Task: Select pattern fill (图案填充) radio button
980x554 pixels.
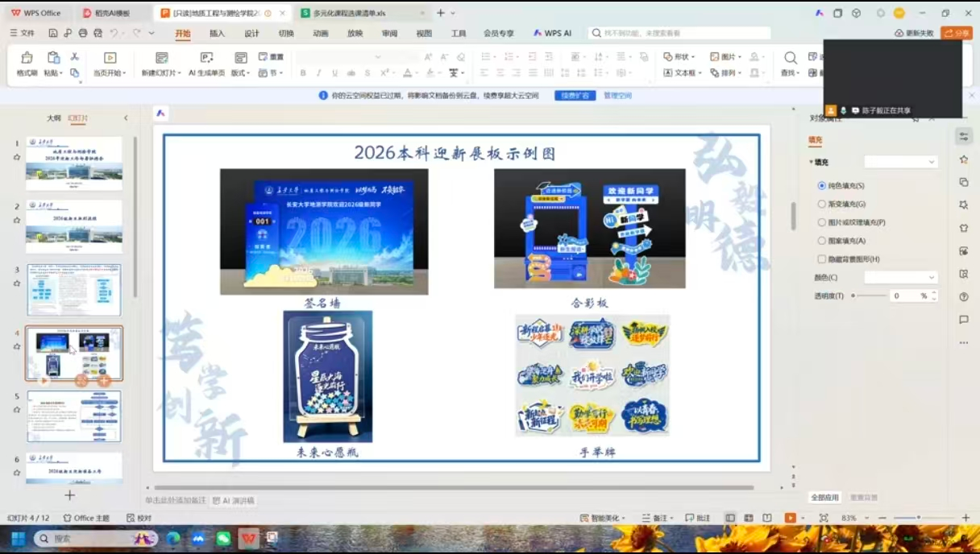Action: (x=822, y=241)
